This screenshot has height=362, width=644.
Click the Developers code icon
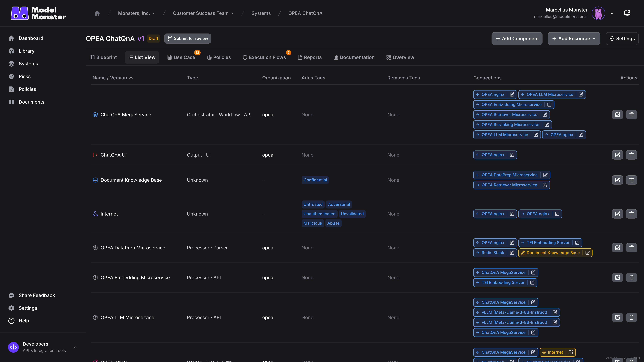click(14, 347)
